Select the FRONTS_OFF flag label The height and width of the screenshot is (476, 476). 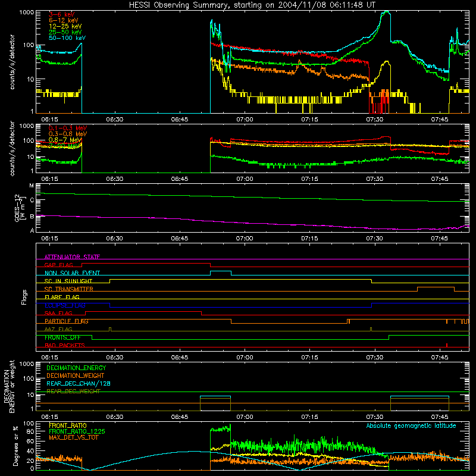62,337
